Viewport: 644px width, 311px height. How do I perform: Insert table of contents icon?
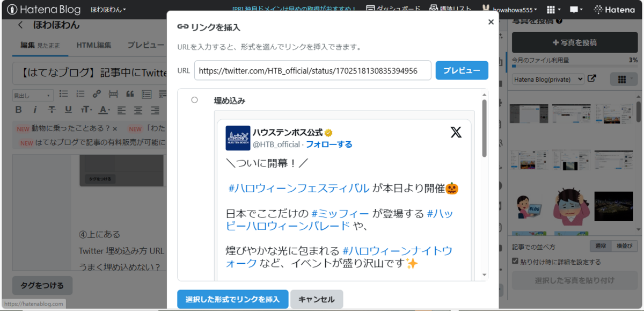(x=147, y=94)
